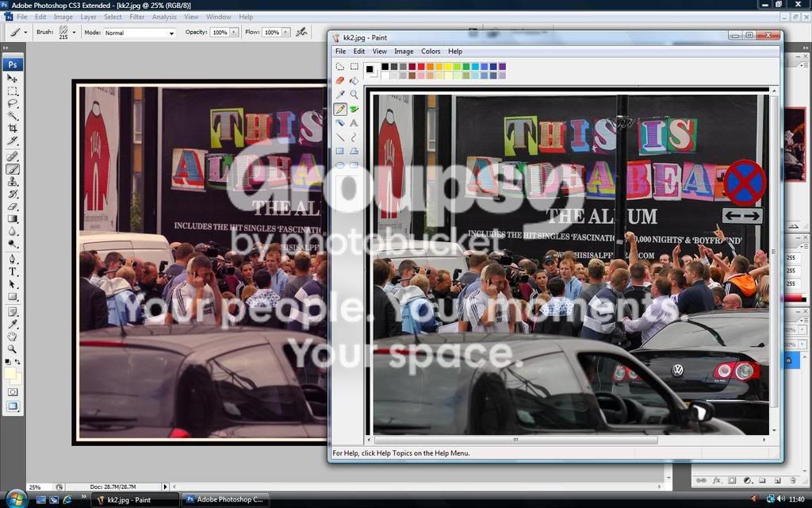Click the trash icon in Layers panel
Screen dimensions: 812x508
coord(793,480)
